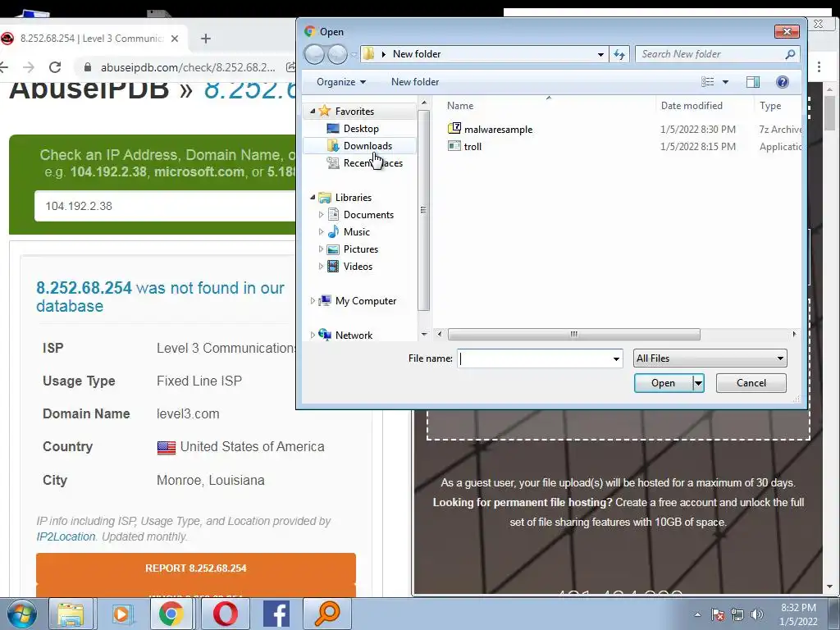Collapse the Libraries tree group

(x=313, y=198)
